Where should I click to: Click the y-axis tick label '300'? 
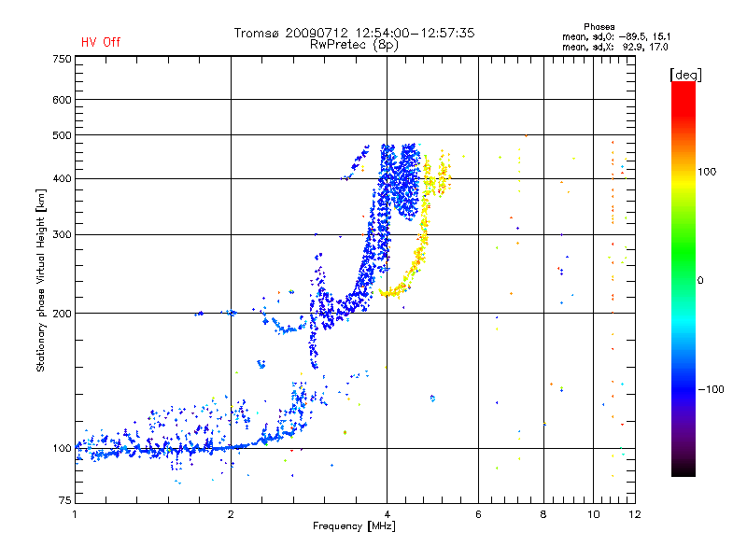[62, 235]
